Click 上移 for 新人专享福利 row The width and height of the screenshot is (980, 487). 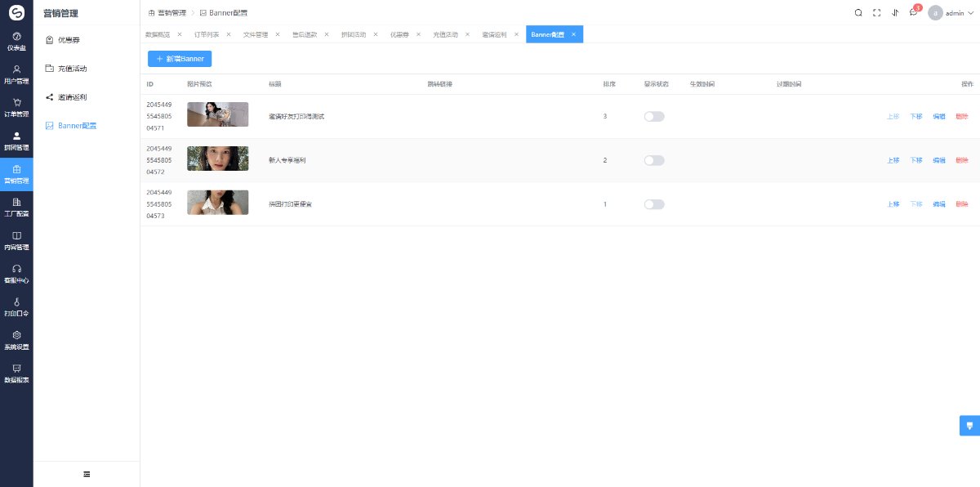click(x=893, y=160)
